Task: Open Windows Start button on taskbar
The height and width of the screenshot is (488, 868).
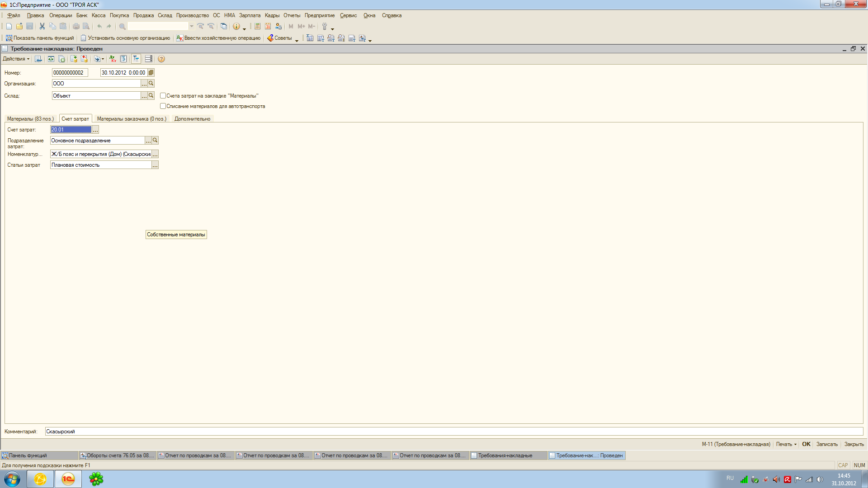Action: [x=12, y=479]
